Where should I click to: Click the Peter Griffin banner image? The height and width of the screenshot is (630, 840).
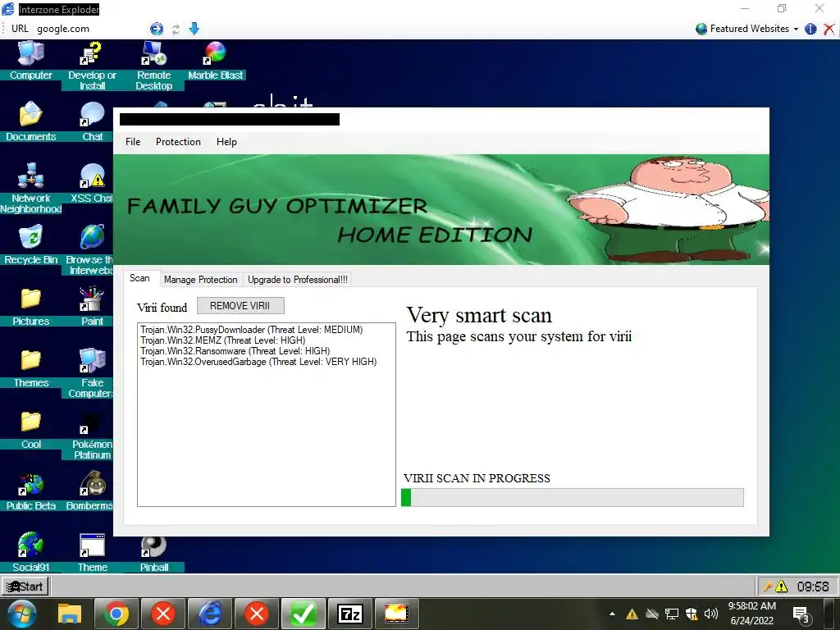coord(441,209)
